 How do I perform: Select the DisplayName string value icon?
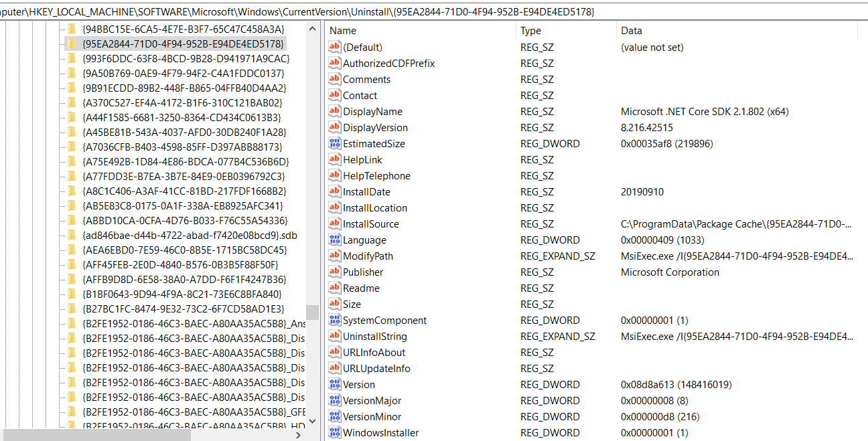coord(334,111)
